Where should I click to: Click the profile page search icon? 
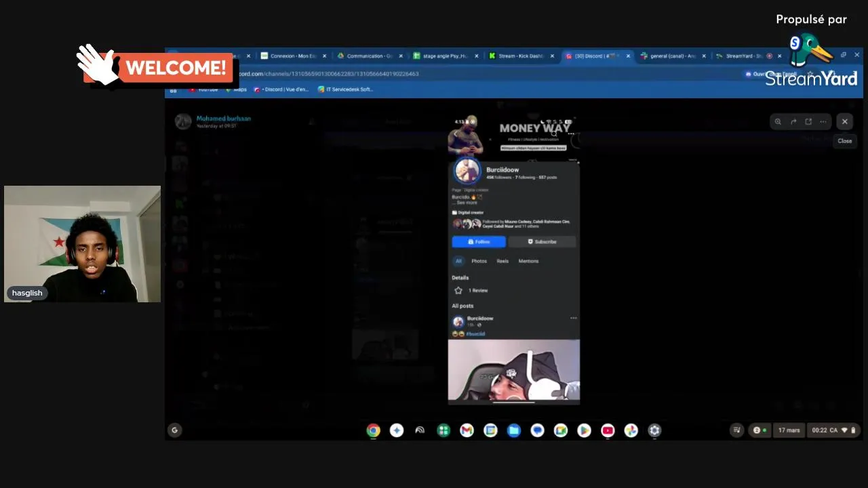[x=554, y=134]
